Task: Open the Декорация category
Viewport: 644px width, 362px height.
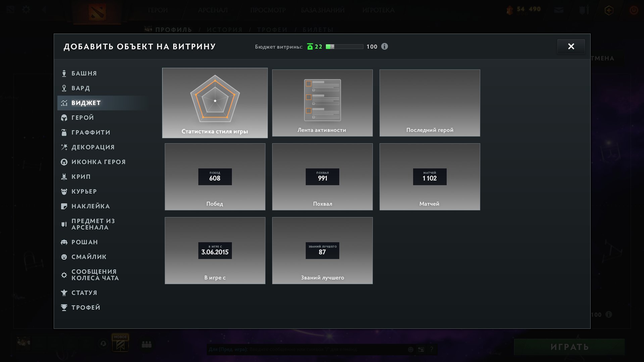Action: [x=93, y=147]
